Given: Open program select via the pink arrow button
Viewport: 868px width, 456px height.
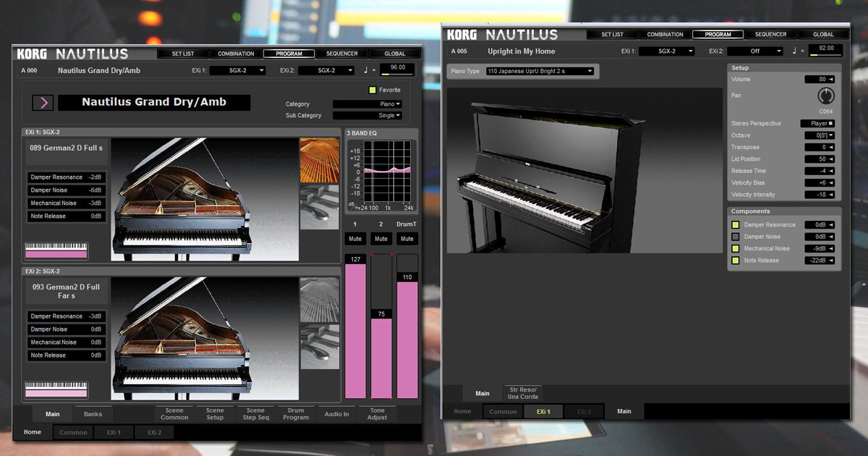Looking at the screenshot, I should 43,103.
